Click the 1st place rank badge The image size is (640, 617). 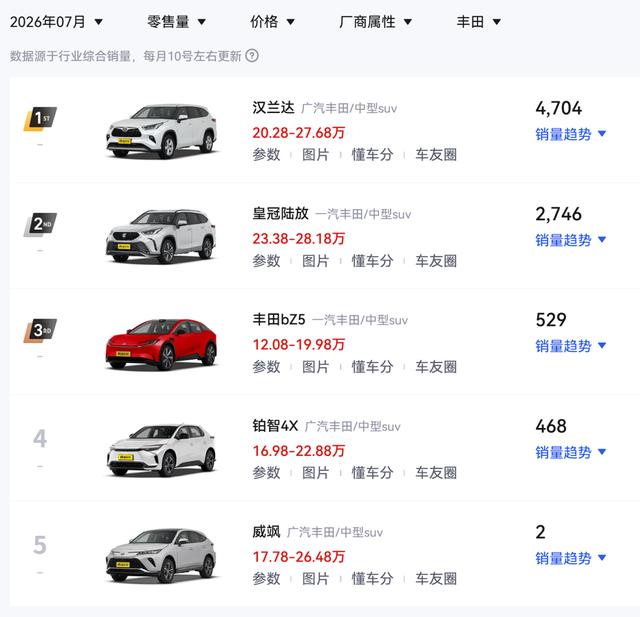tap(40, 119)
